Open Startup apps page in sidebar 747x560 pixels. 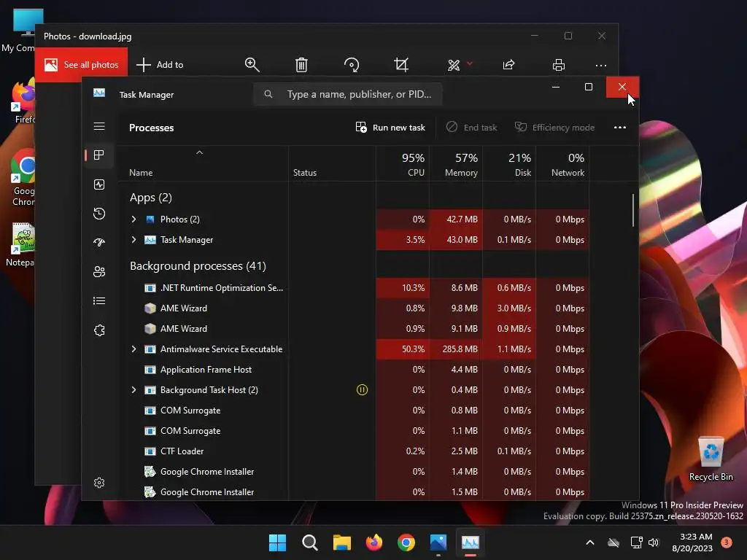click(x=99, y=242)
